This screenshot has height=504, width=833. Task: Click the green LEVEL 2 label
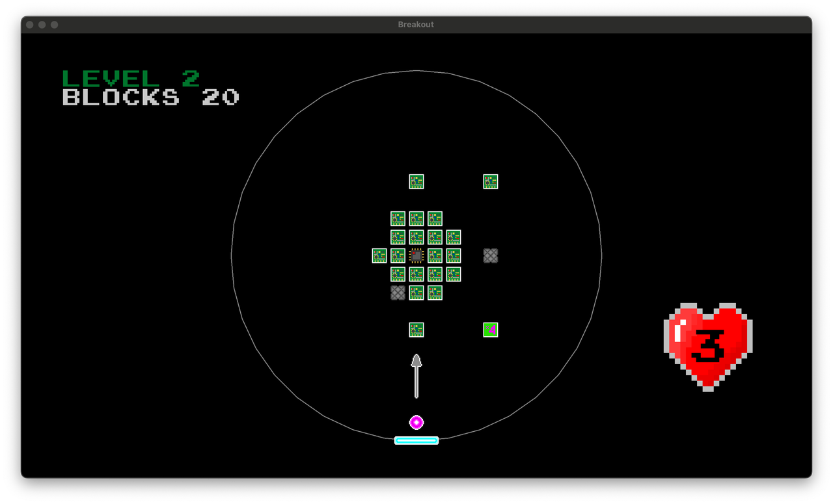tap(131, 79)
